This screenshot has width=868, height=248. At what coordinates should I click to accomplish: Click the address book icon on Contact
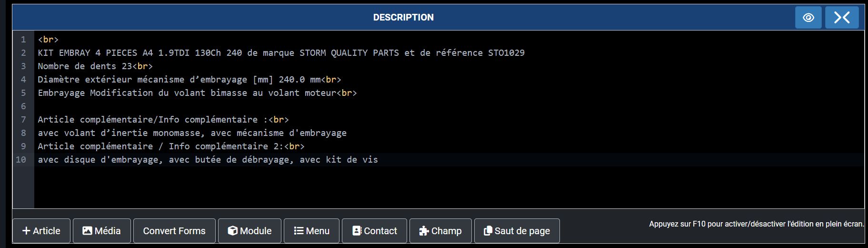point(357,231)
